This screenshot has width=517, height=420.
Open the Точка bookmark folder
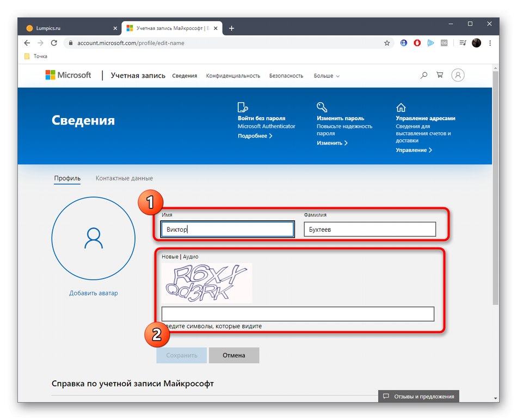(x=36, y=57)
